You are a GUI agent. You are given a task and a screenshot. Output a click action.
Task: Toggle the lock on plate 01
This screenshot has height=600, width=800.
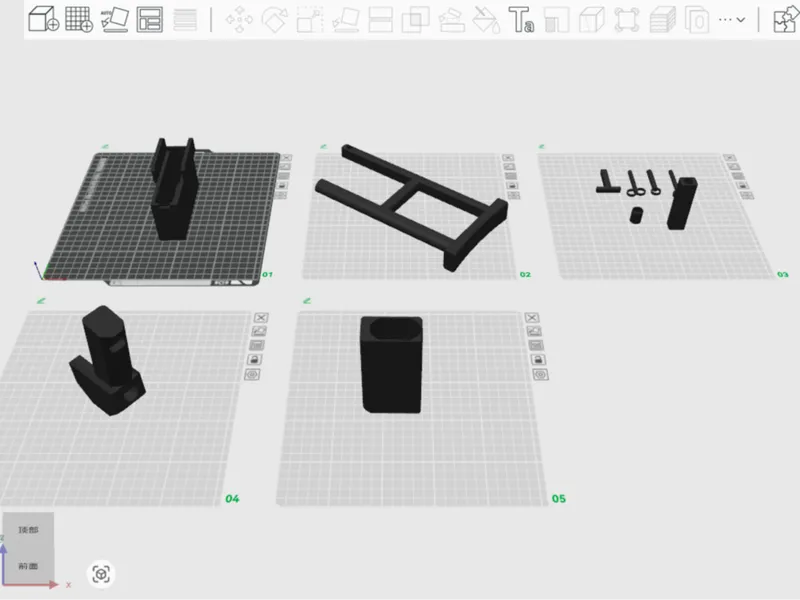pyautogui.click(x=282, y=186)
